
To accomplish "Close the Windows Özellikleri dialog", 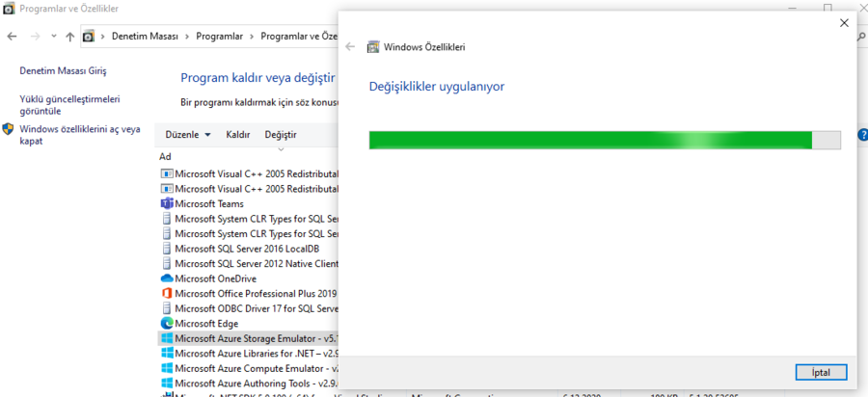I will click(844, 23).
